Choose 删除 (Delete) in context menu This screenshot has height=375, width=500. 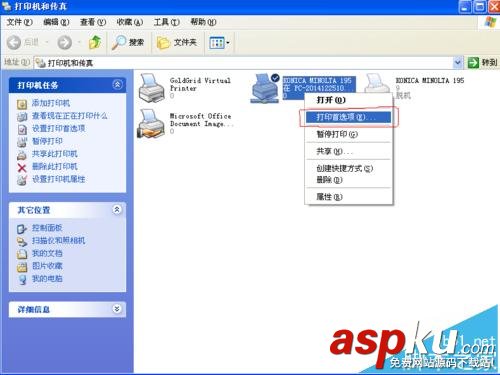348,180
